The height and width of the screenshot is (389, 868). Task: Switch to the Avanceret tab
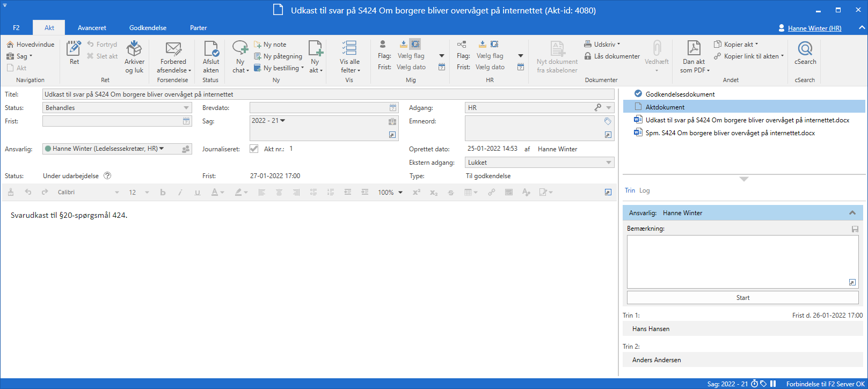pos(92,28)
